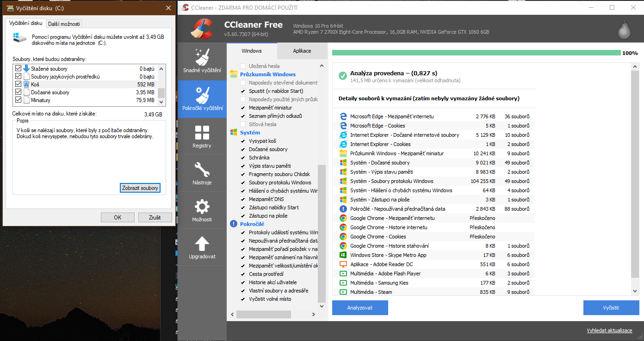Uncheck Stažené soubory in Disk Cleanup
This screenshot has height=341, width=644.
[x=18, y=68]
